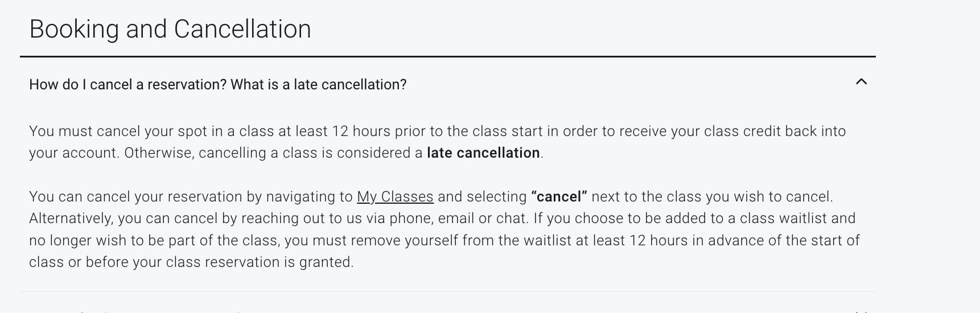Screen dimensions: 980x313
Task: Click the word "Cancellation" in the page title
Action: [242, 29]
